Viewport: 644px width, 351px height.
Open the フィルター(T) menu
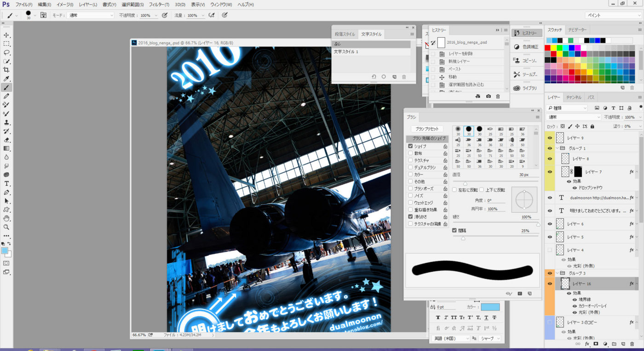coord(159,5)
